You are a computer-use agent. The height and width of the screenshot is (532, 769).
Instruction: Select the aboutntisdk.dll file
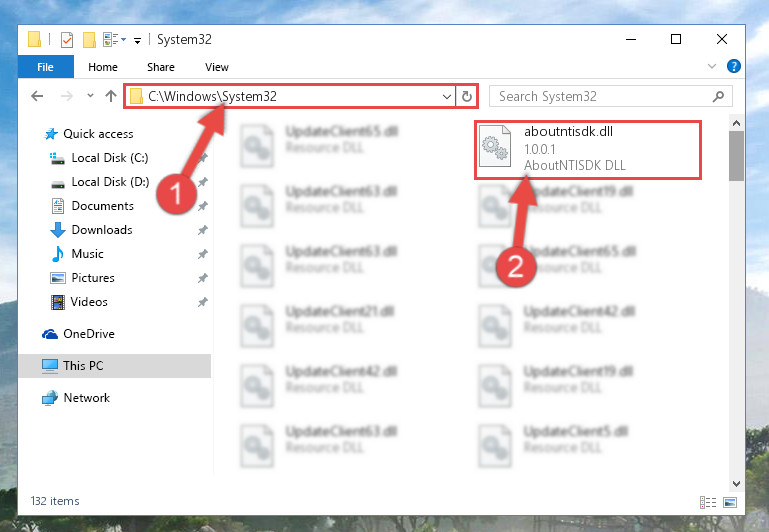click(x=588, y=150)
